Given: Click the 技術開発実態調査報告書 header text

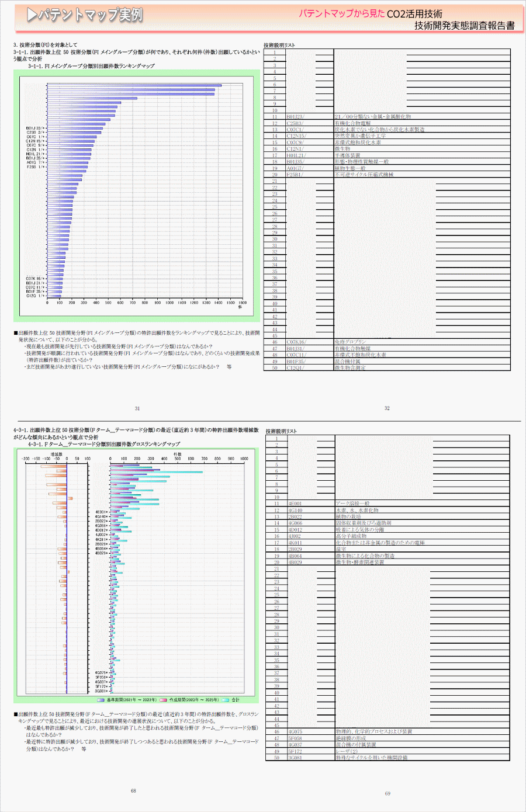Looking at the screenshot, I should tap(464, 26).
